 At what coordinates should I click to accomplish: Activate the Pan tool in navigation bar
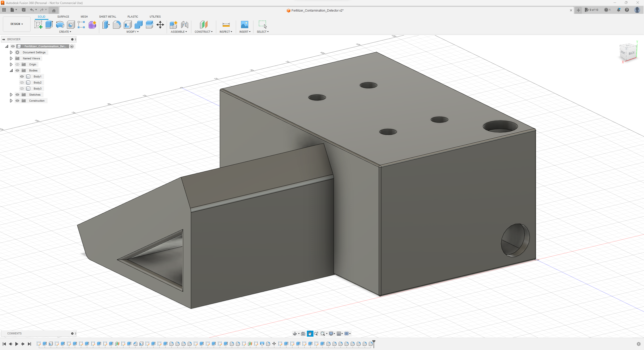coord(310,333)
